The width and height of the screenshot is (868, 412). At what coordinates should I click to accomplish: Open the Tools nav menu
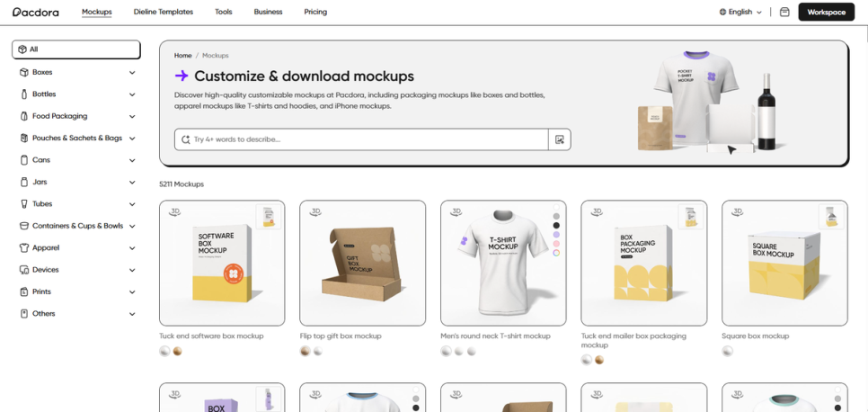[224, 12]
